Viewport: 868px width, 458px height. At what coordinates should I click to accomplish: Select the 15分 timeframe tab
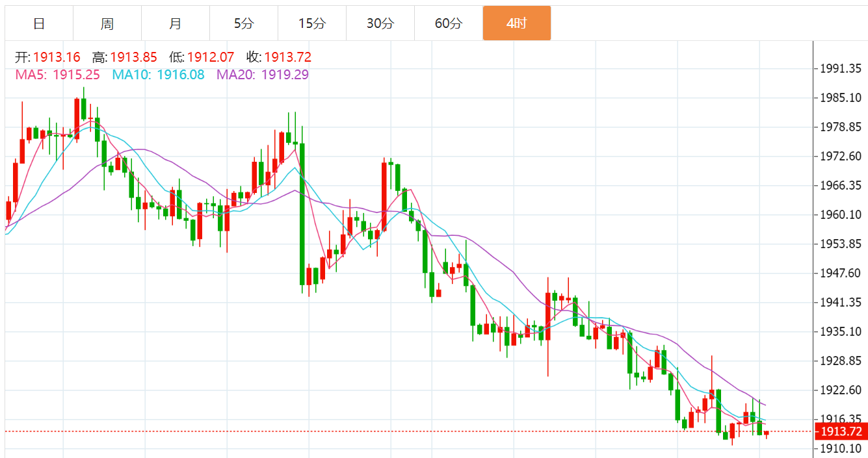pos(312,23)
